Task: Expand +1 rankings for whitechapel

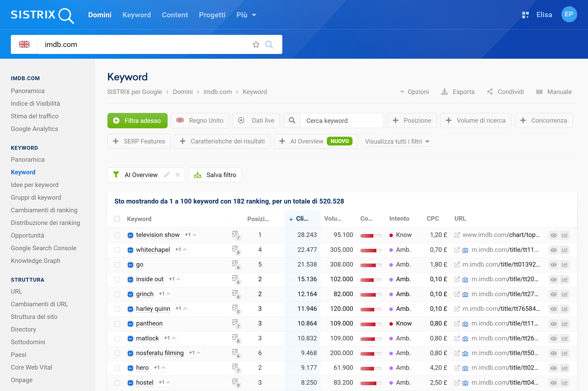Action: [x=181, y=250]
